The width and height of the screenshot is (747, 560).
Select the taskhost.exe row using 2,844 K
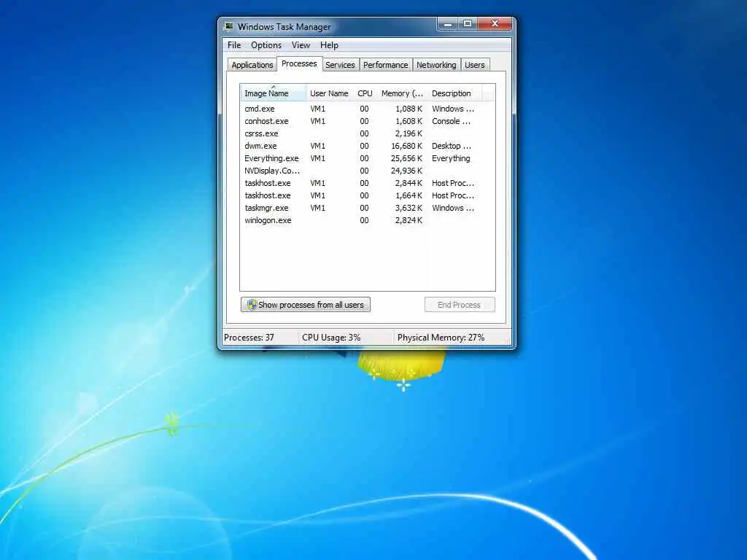click(x=368, y=183)
